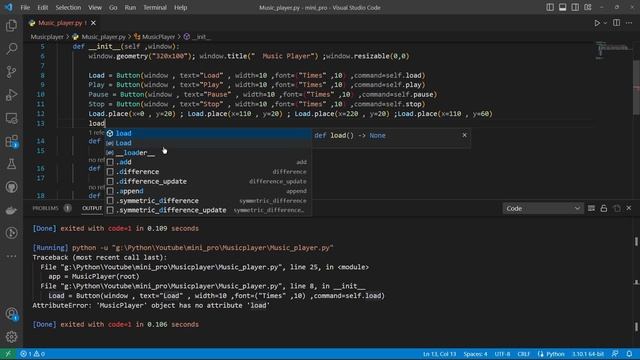Open output log in editor
The width and height of the screenshot is (640, 360).
pos(616,209)
